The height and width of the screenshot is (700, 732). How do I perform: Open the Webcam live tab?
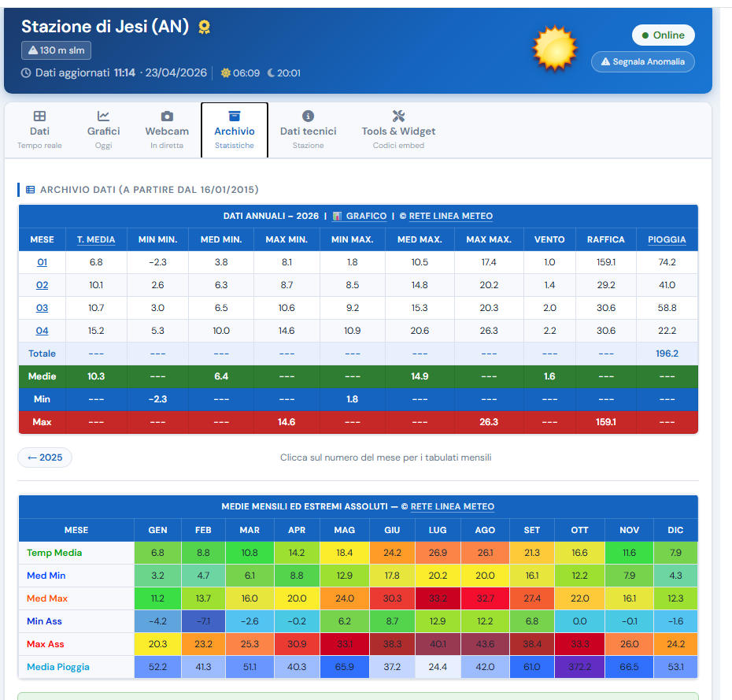pyautogui.click(x=167, y=130)
